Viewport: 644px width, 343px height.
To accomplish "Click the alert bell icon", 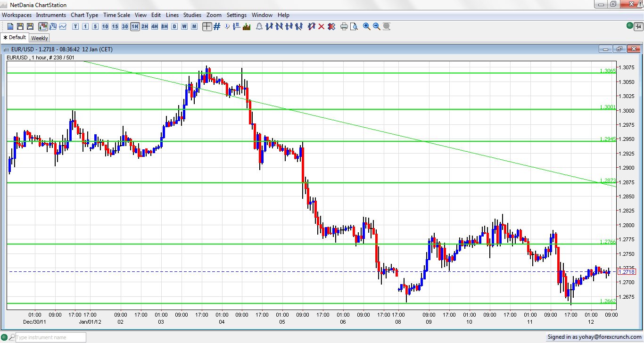I will pos(259,26).
